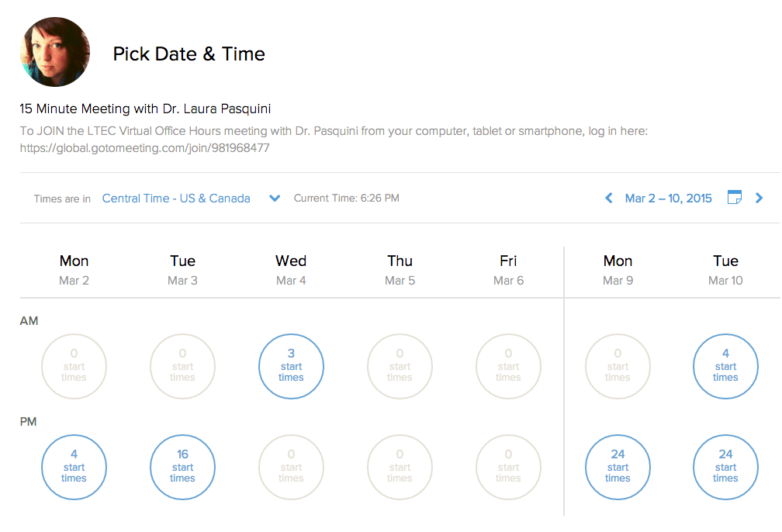Screen dimensions: 782x532
Task: Pick Mon Mar 9 PM 24 start times
Action: pyautogui.click(x=618, y=467)
